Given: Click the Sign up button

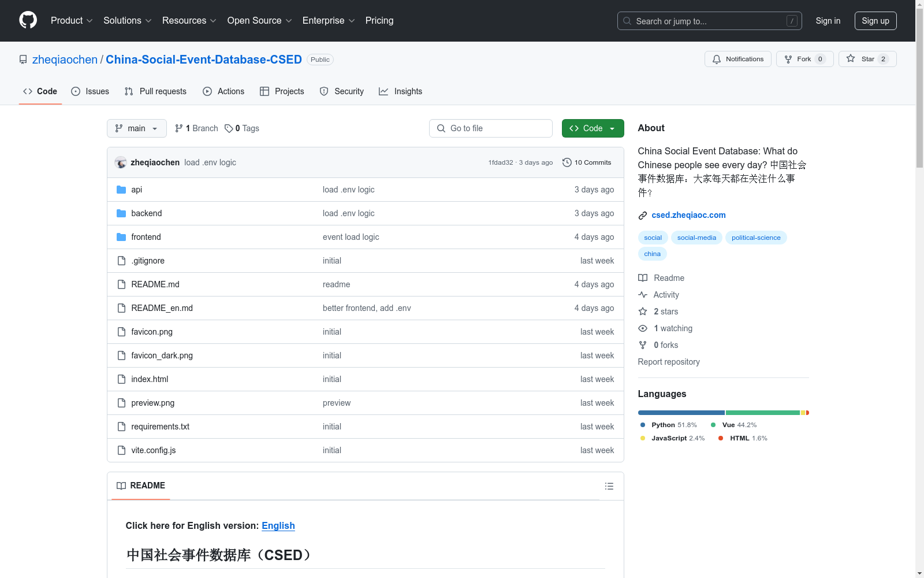Looking at the screenshot, I should coord(875,21).
